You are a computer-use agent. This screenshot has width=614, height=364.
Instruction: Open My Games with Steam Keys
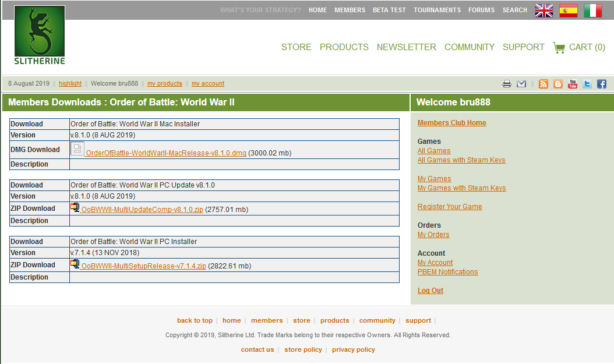[x=461, y=188]
